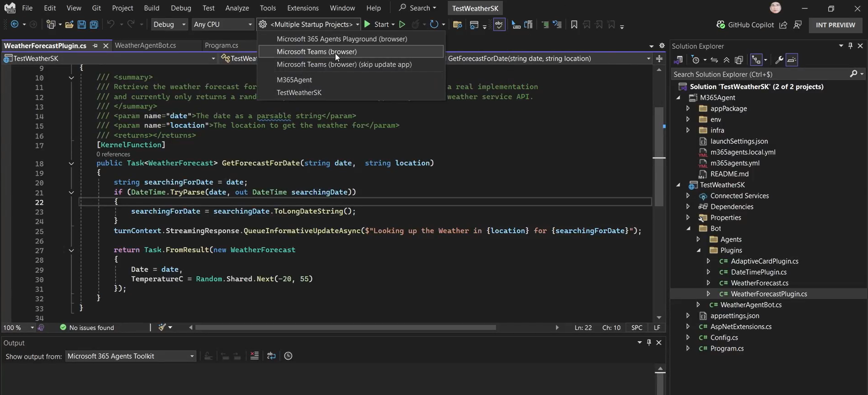Click the Navigate Backward icon

(x=15, y=24)
